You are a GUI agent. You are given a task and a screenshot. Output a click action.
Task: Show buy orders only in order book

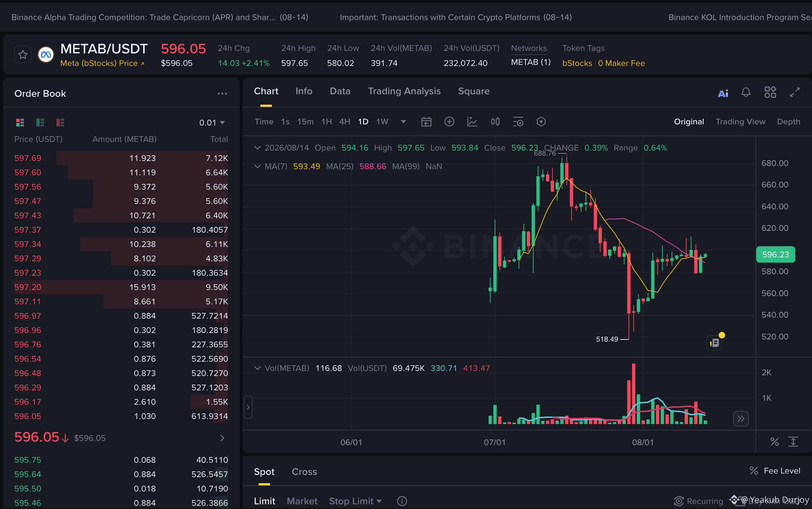[40, 123]
